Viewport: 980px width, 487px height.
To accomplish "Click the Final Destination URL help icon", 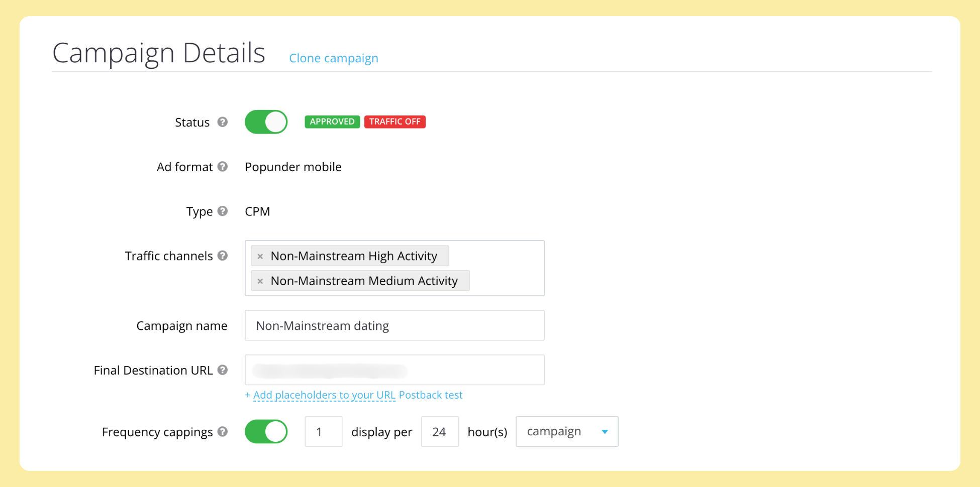I will (223, 371).
